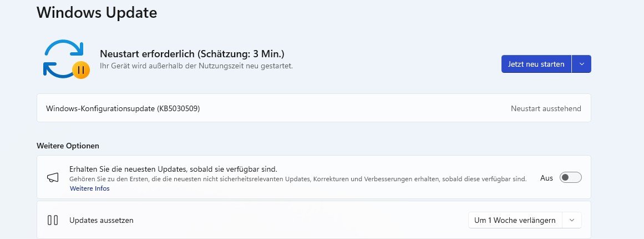Click 'Erhalten Sie die neuesten Updates' option title
The image size is (644, 239).
173,169
